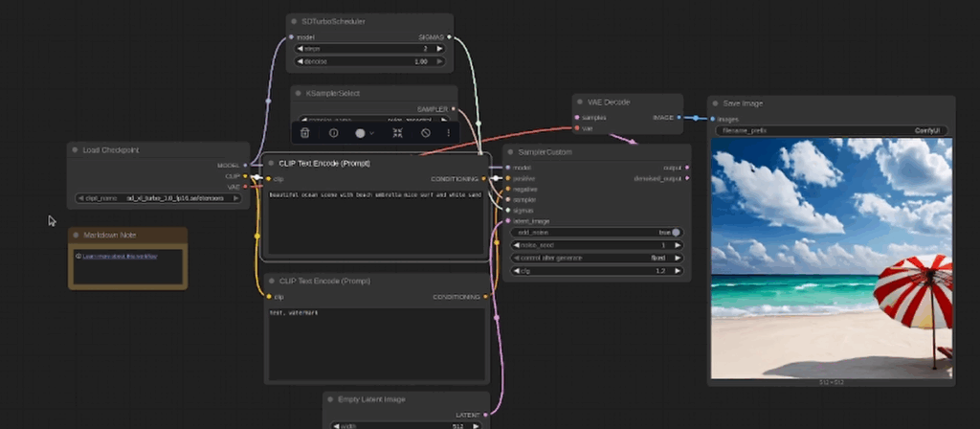Open the node color picker circle
This screenshot has height=429, width=980.
pyautogui.click(x=361, y=133)
